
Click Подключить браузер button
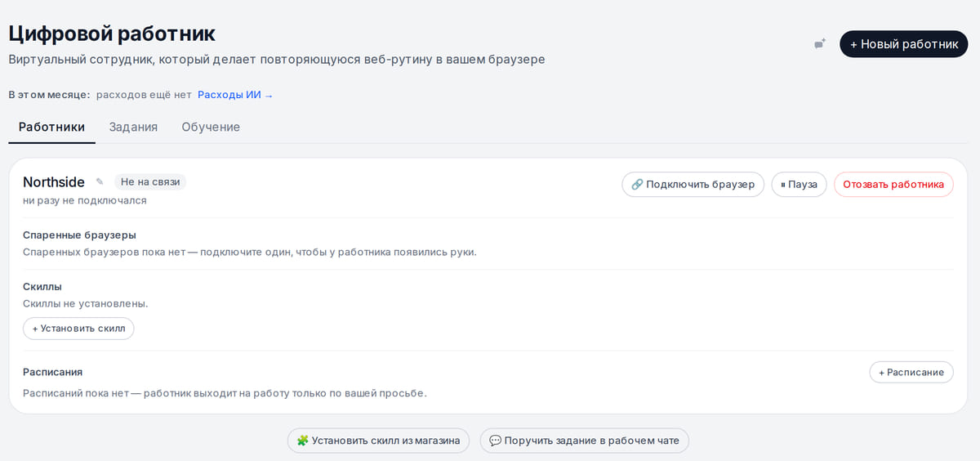click(x=693, y=185)
